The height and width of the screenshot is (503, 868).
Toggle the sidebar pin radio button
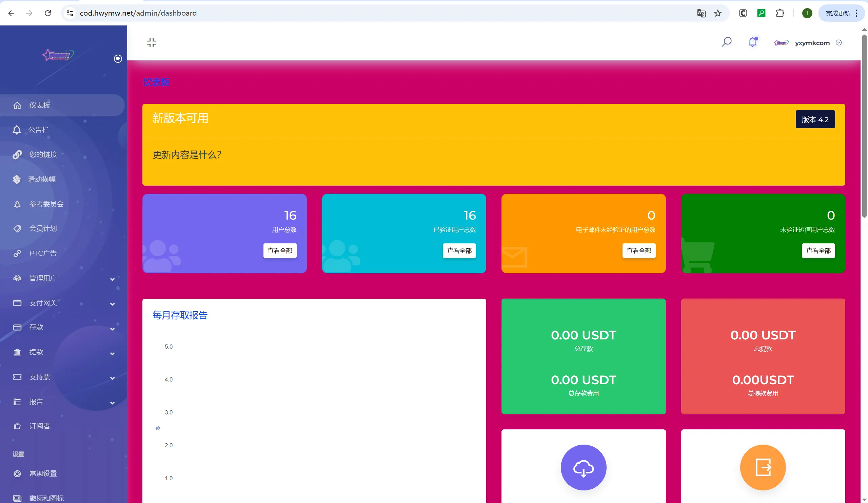pos(118,59)
